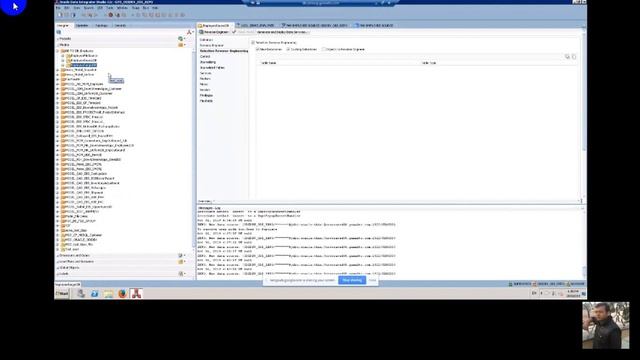Image resolution: width=640 pixels, height=360 pixels.
Task: Open Internet Explorer from the taskbar
Action: pyautogui.click(x=95, y=293)
